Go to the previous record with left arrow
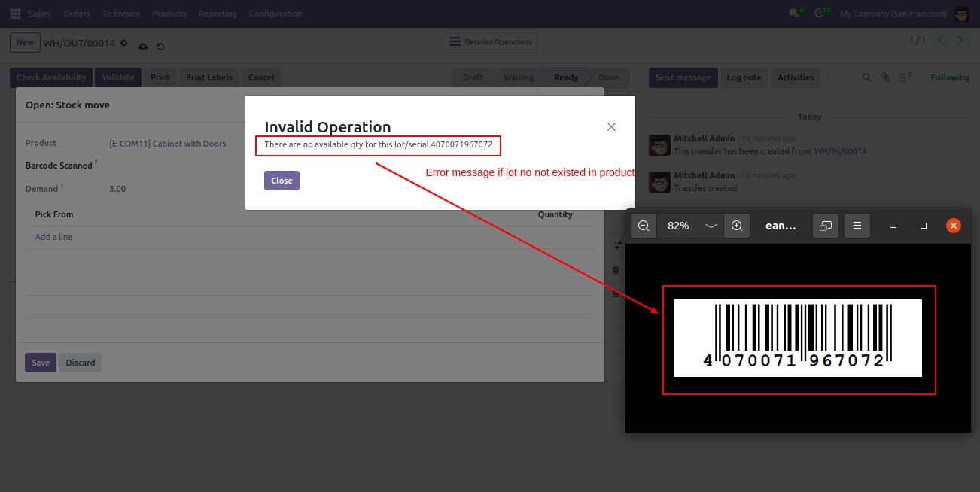Screen dimensions: 980x492 [x=941, y=41]
